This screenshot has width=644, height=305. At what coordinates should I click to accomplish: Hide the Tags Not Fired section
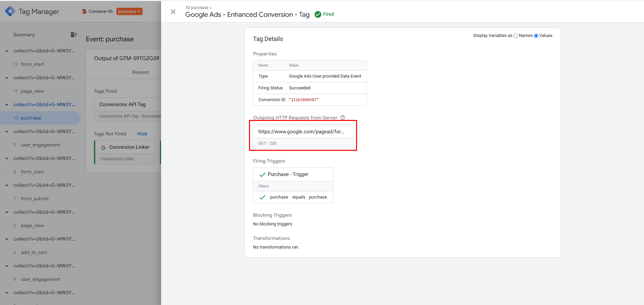point(142,134)
